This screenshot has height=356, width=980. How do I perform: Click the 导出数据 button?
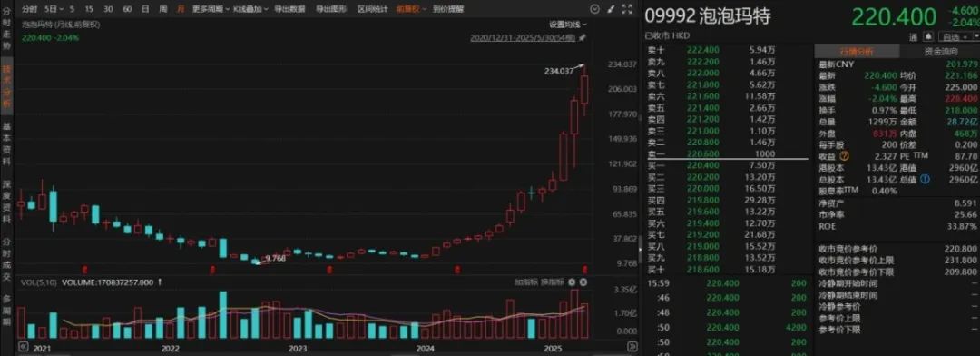[x=290, y=9]
